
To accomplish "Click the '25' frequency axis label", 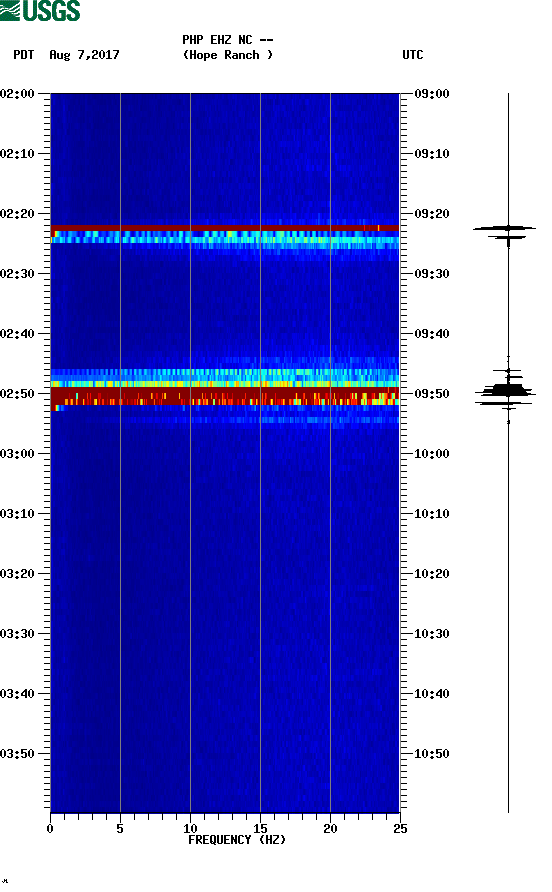I will [x=400, y=829].
